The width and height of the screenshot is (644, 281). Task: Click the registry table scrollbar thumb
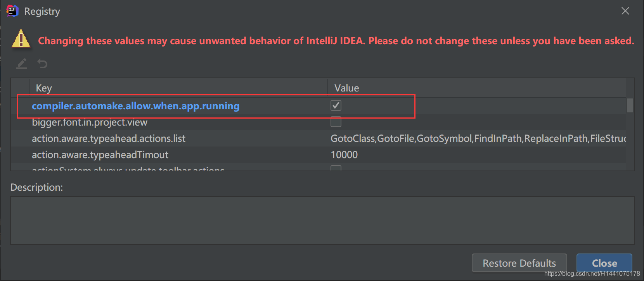630,105
